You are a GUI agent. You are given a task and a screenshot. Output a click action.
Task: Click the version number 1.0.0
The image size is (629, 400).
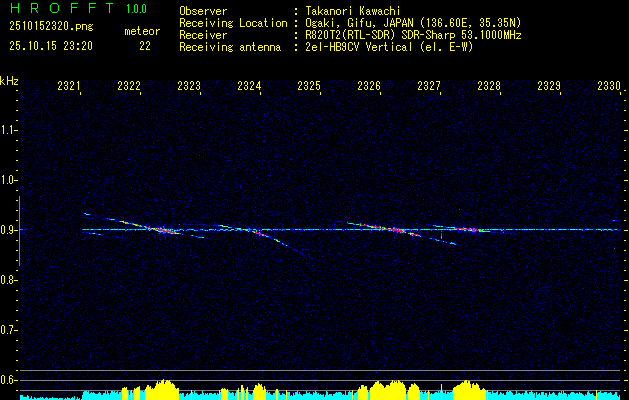pyautogui.click(x=136, y=9)
